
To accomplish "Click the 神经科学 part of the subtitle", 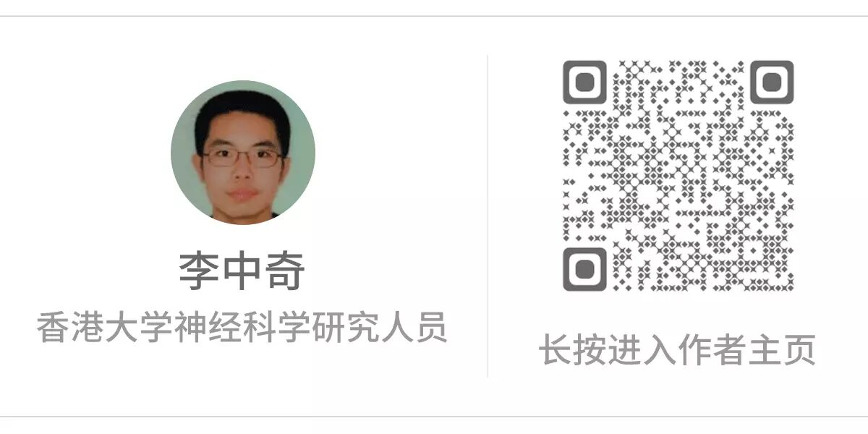I will 242,327.
